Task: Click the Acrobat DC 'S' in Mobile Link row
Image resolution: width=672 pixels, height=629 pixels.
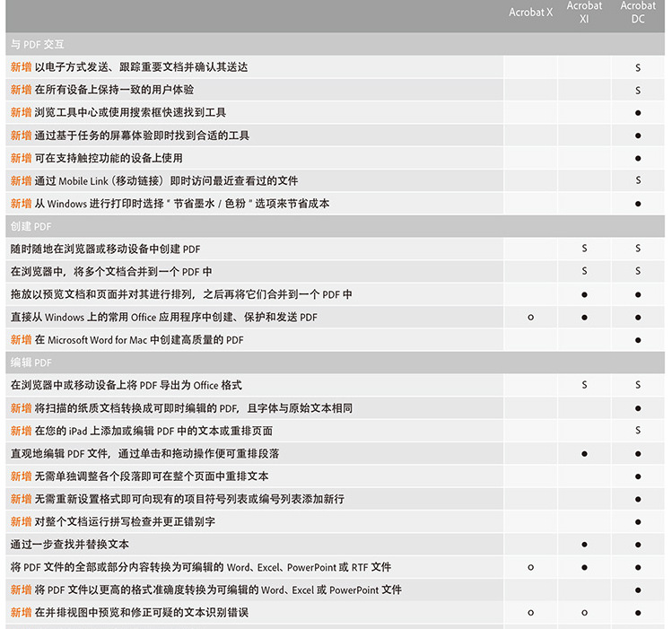Action: pyautogui.click(x=638, y=180)
